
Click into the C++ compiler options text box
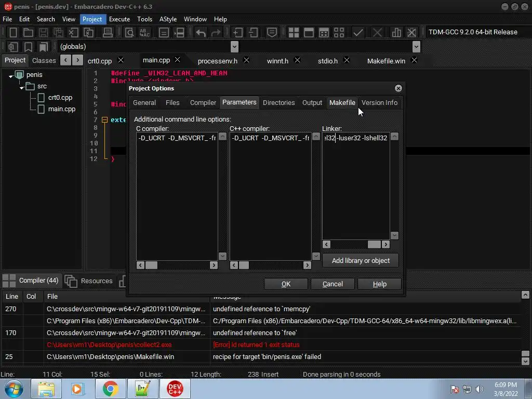pos(270,196)
